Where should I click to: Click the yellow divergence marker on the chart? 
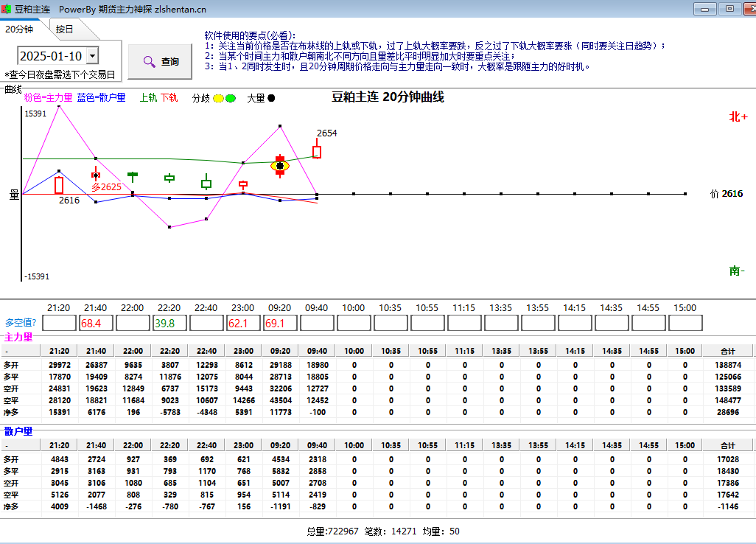point(280,166)
